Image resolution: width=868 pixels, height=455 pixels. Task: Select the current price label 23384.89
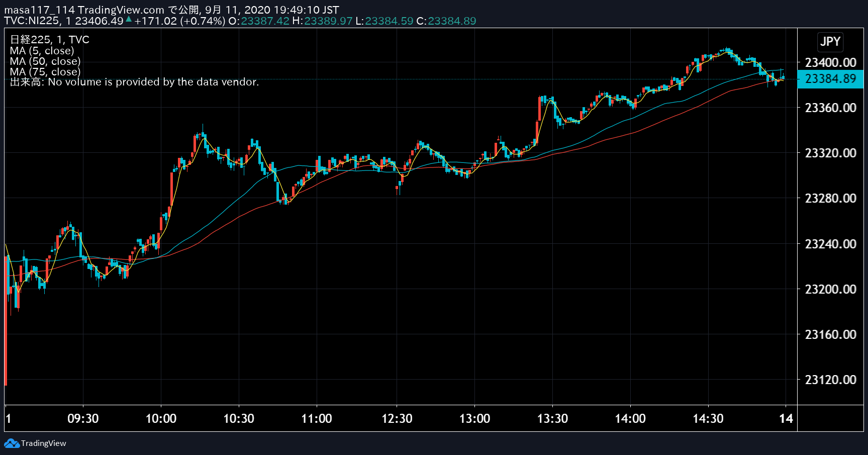coord(830,79)
